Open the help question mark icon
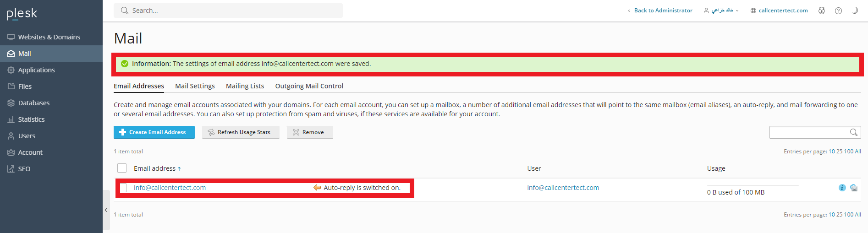This screenshot has height=233, width=868. 838,11
